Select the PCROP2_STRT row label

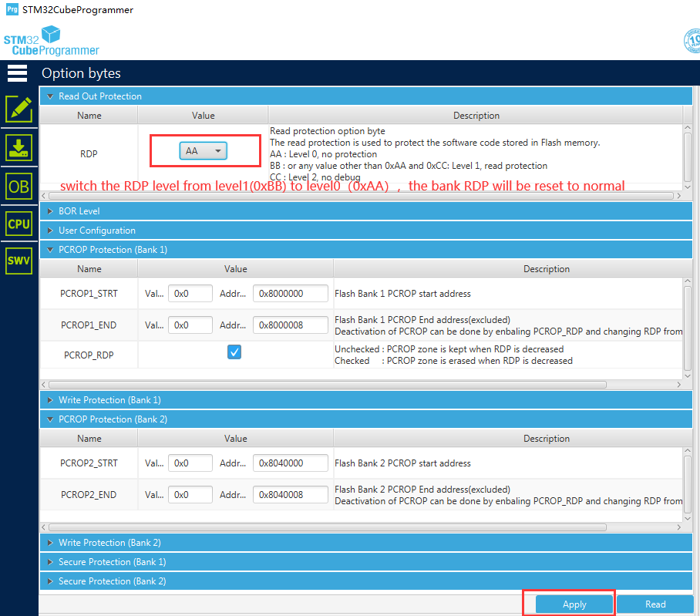pos(89,463)
